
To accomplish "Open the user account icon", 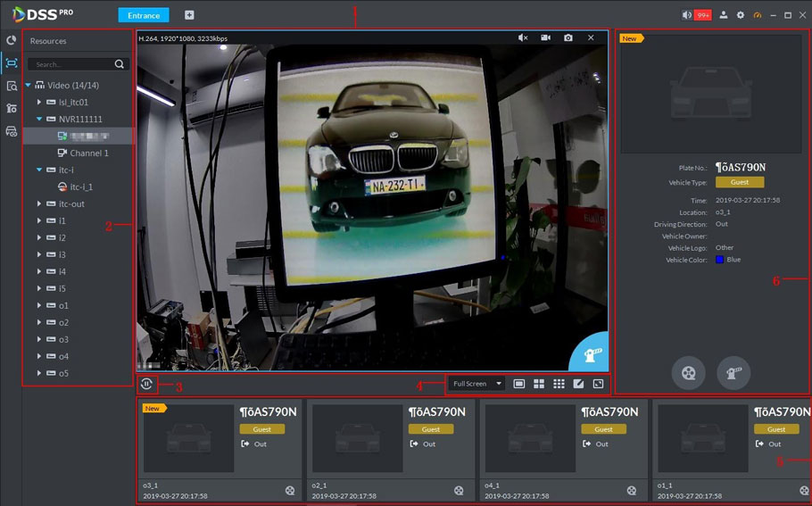I will click(x=724, y=15).
